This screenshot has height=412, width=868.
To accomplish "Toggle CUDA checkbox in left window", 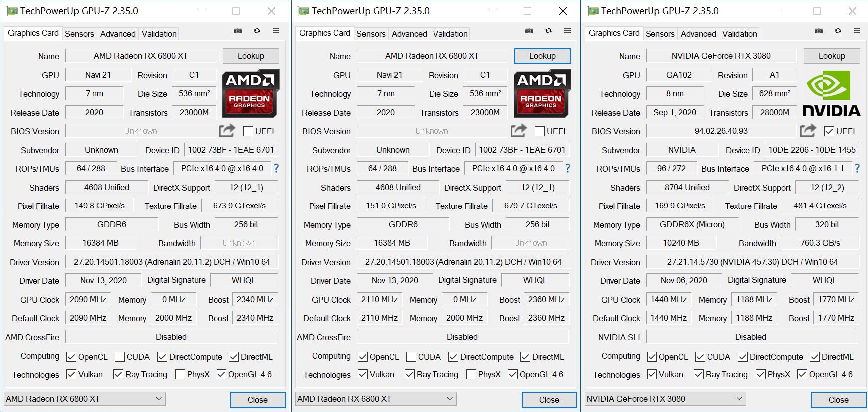I will tap(120, 357).
